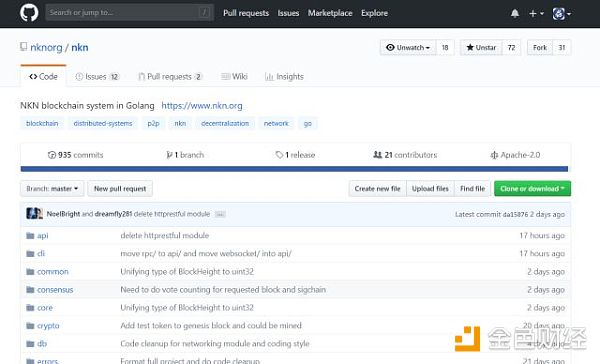Click the crypto folder icon
This screenshot has height=364, width=600.
point(30,326)
